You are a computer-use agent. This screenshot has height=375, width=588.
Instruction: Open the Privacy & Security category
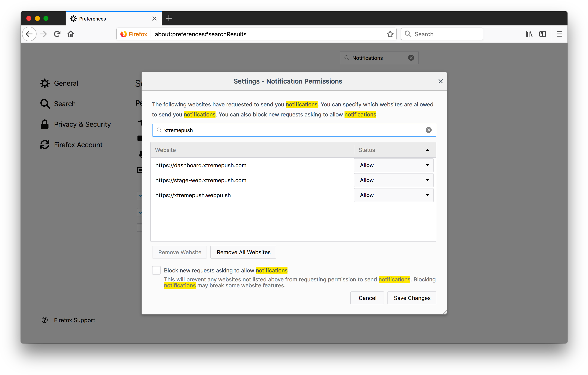[x=75, y=124]
